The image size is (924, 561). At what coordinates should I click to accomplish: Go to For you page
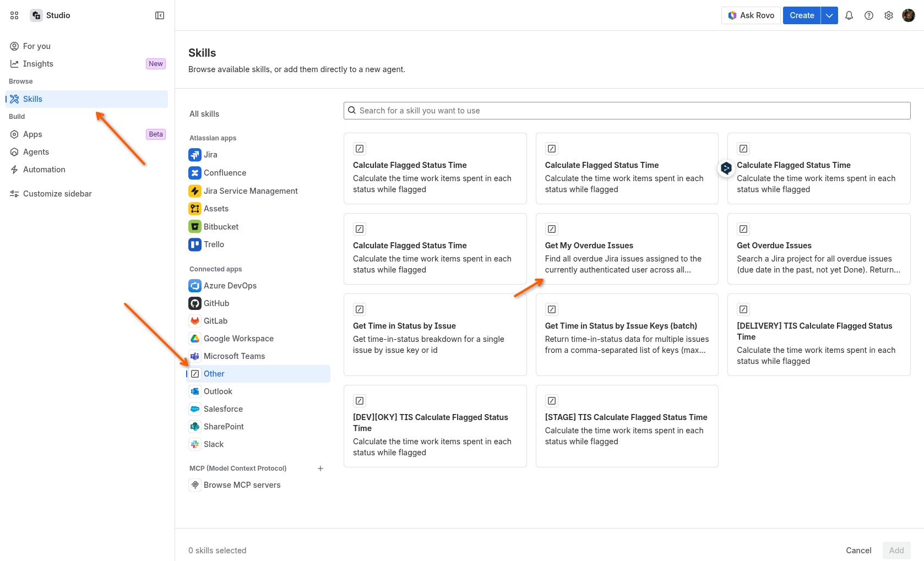click(x=86, y=46)
